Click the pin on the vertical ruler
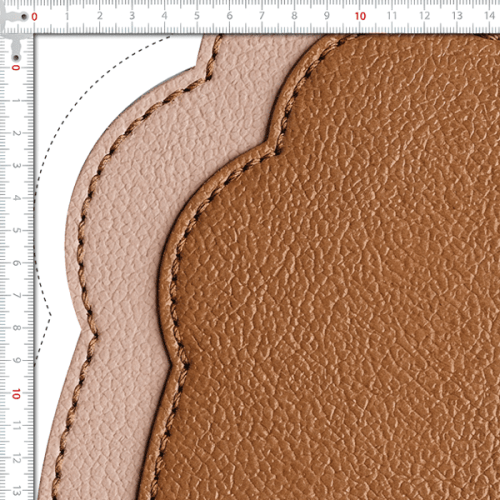 (16, 58)
